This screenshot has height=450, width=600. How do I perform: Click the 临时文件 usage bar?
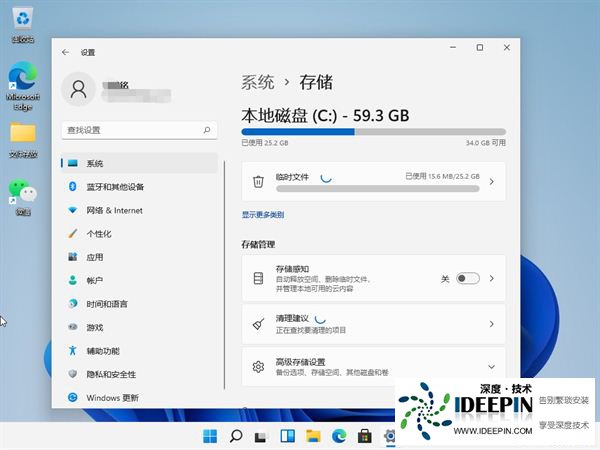378,188
